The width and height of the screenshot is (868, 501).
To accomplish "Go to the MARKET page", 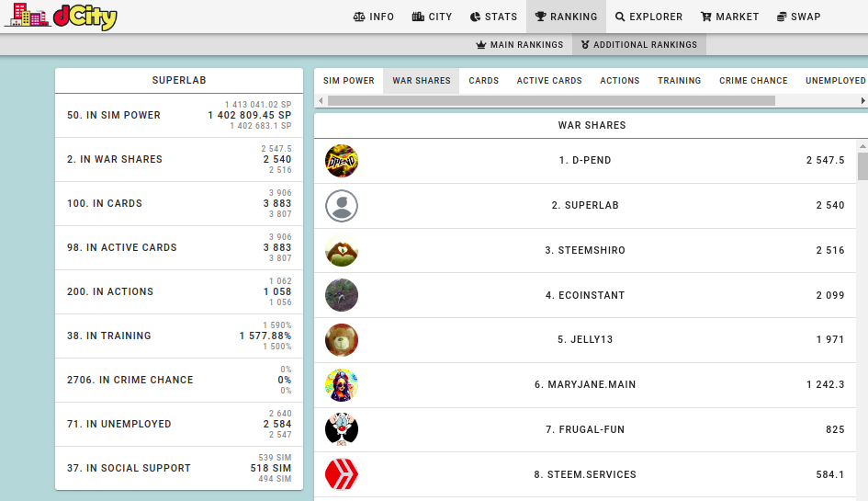I will [x=729, y=17].
